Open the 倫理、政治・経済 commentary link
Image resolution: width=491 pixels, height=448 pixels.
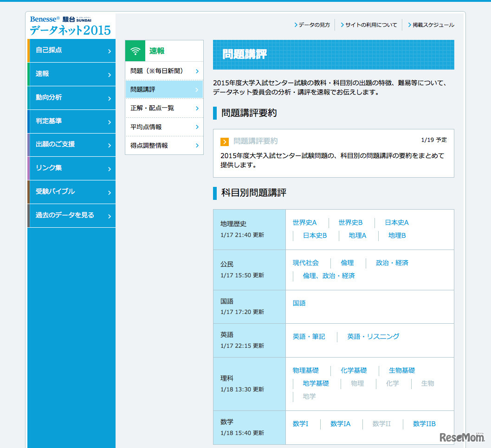[x=329, y=276]
